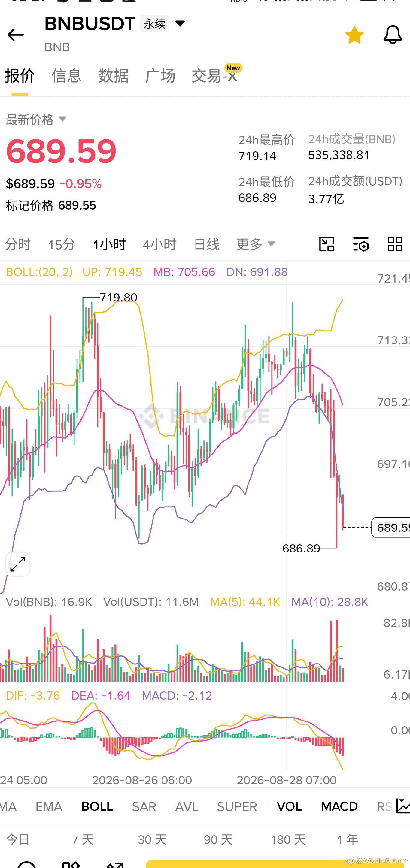Image resolution: width=410 pixels, height=868 pixels.
Task: Tap the 标记价格 689.55 text
Action: pyautogui.click(x=51, y=206)
